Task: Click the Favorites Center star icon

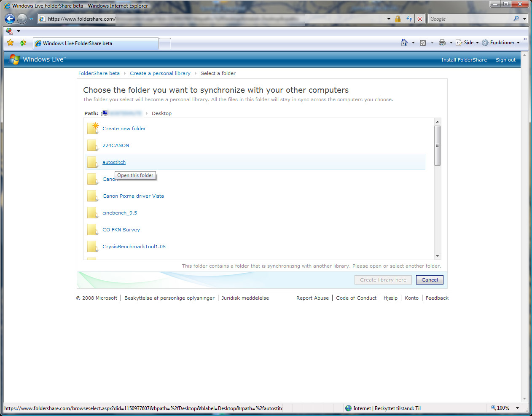Action: coord(11,43)
